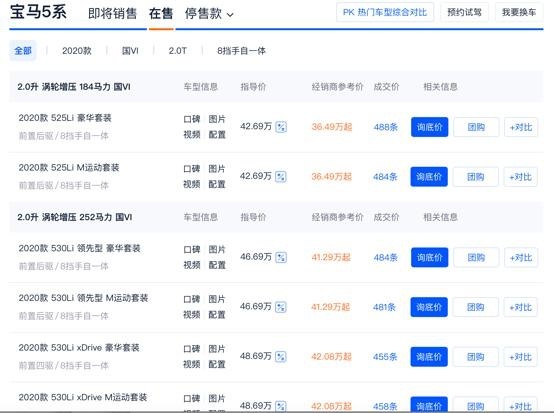The image size is (554, 413).
Task: Switch to the 即将销售 tab
Action: (x=112, y=14)
